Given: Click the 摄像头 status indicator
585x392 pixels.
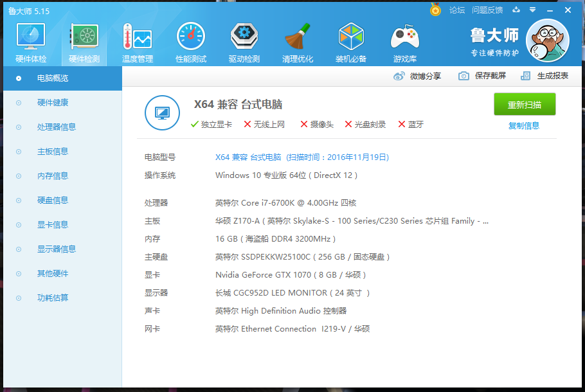Looking at the screenshot, I should 317,125.
